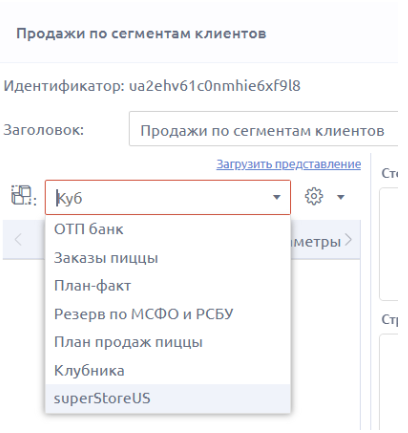Focus the Заголовок text field

pos(264,129)
